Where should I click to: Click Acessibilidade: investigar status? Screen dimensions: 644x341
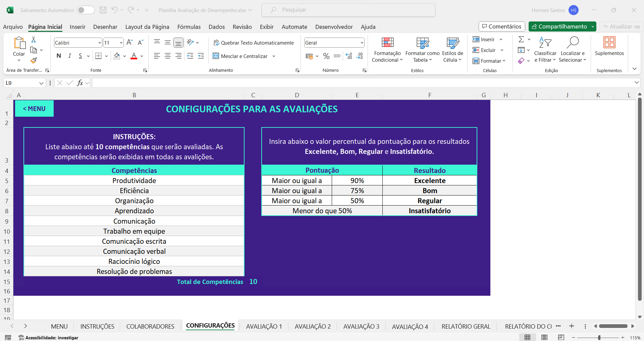pos(49,338)
